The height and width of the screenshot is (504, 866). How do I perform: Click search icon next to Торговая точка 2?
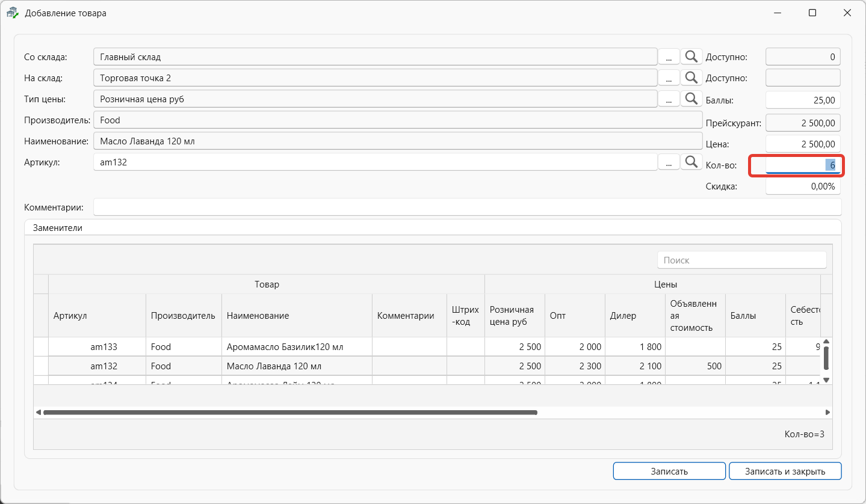(691, 78)
